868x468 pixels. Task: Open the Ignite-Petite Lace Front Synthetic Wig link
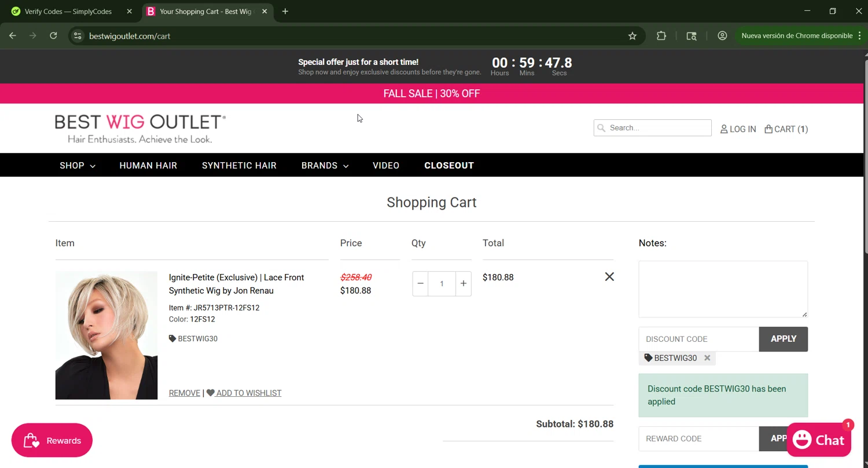(x=237, y=284)
